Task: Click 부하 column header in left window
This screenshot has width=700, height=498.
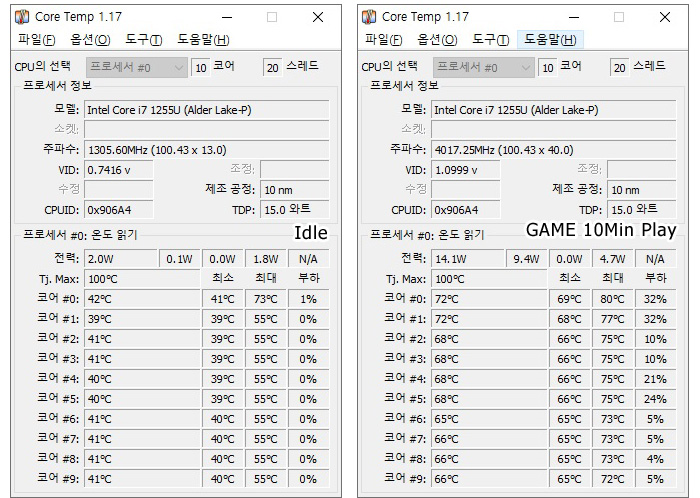Action: [x=308, y=278]
